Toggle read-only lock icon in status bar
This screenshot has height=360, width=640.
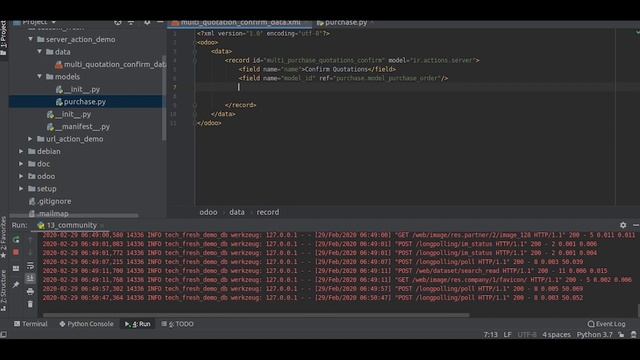pyautogui.click(x=621, y=335)
